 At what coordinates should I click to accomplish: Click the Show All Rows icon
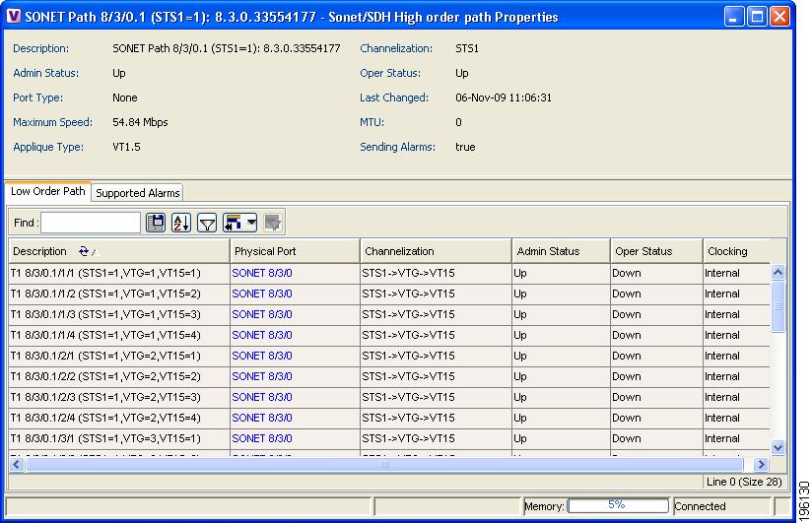point(234,223)
